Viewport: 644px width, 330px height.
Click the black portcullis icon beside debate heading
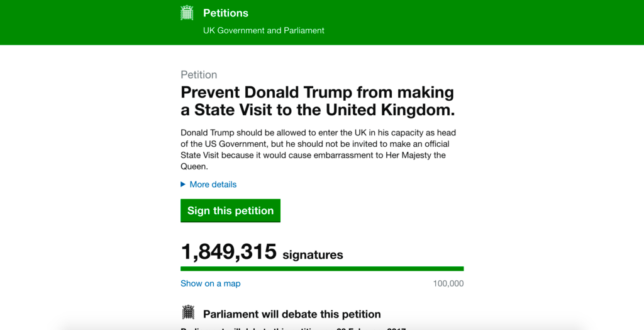point(188,313)
